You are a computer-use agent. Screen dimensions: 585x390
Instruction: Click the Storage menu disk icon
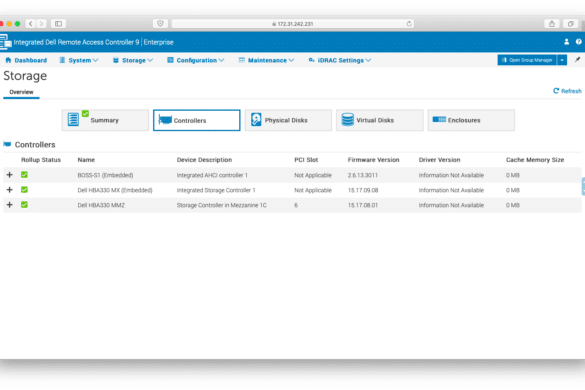point(116,60)
